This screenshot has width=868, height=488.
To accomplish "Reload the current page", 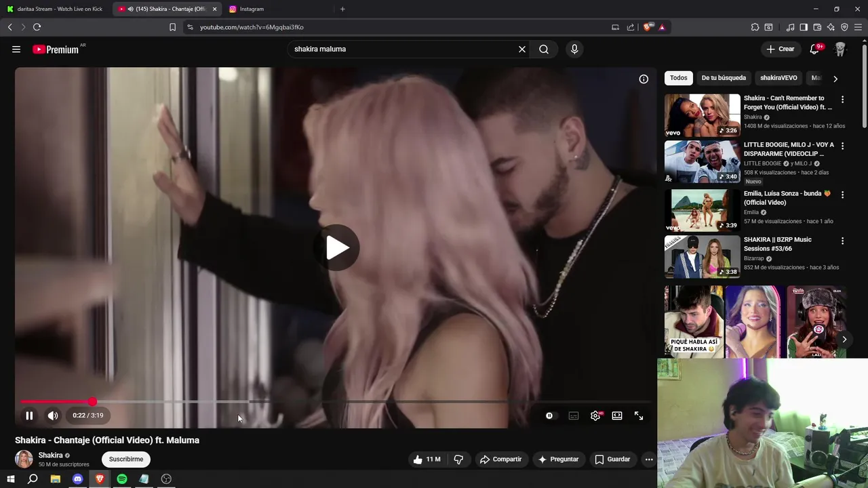I will click(37, 27).
